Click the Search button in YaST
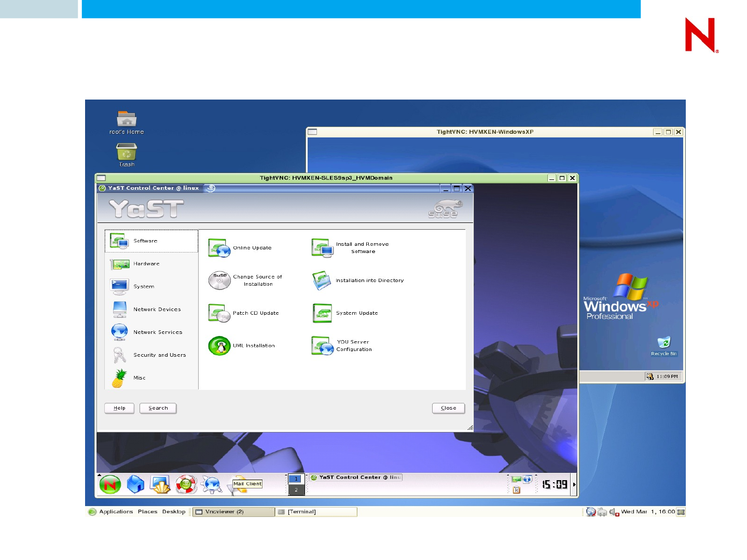 158,409
